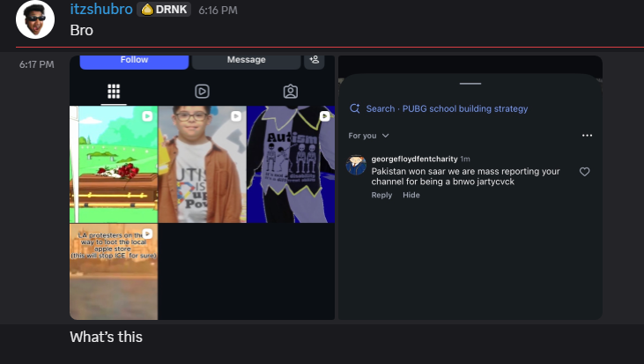Click the itzshubro profile avatar
Screen dimensions: 644x364
[35, 19]
